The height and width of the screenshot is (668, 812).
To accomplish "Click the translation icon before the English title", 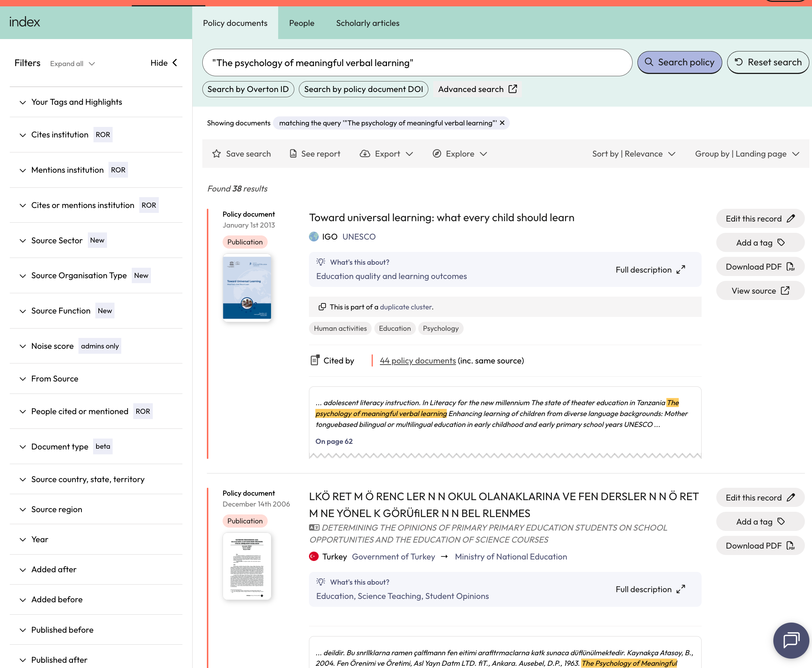I will click(314, 527).
